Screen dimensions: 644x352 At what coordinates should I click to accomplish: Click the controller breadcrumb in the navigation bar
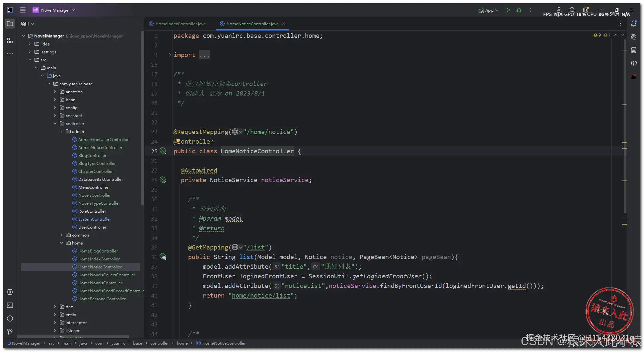159,343
